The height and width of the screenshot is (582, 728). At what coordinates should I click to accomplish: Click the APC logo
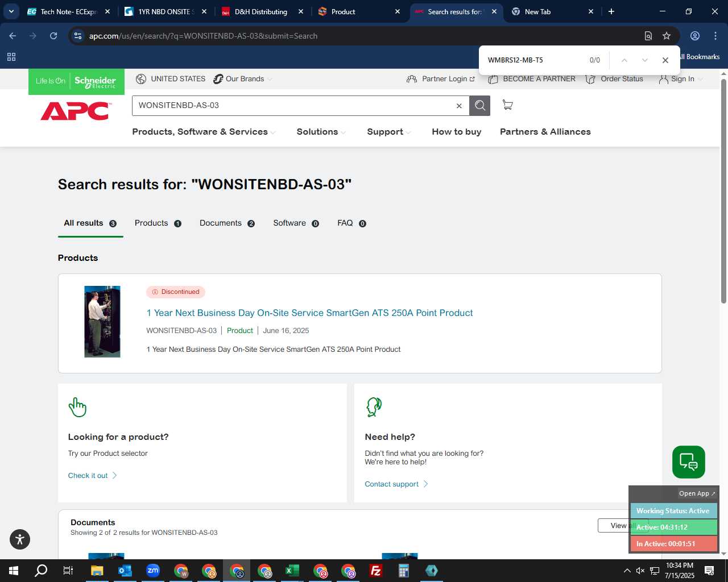(x=76, y=111)
